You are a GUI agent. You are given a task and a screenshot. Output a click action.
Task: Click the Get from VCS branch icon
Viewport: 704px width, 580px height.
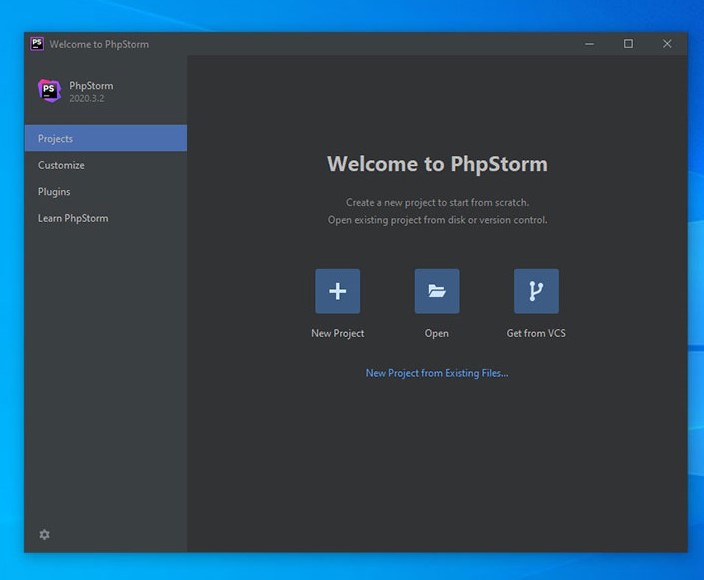[x=536, y=291]
